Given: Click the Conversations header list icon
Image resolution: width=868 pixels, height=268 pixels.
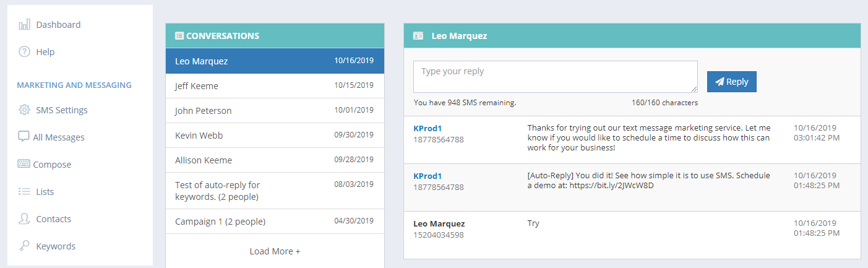Looking at the screenshot, I should click(x=179, y=36).
